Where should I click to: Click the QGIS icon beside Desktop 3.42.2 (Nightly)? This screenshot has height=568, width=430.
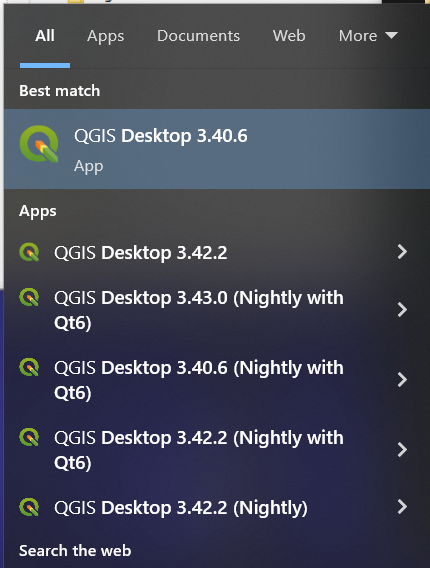29,507
